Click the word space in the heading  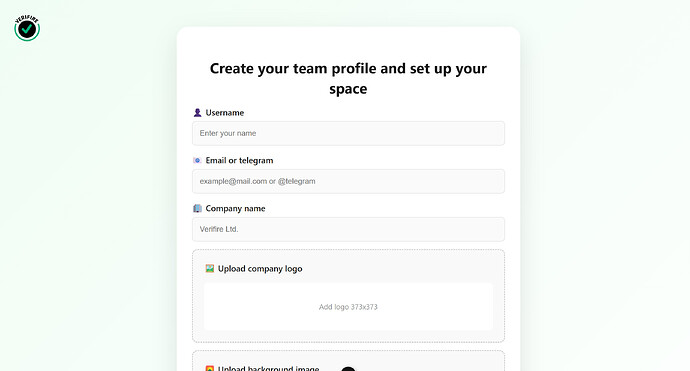coord(348,89)
